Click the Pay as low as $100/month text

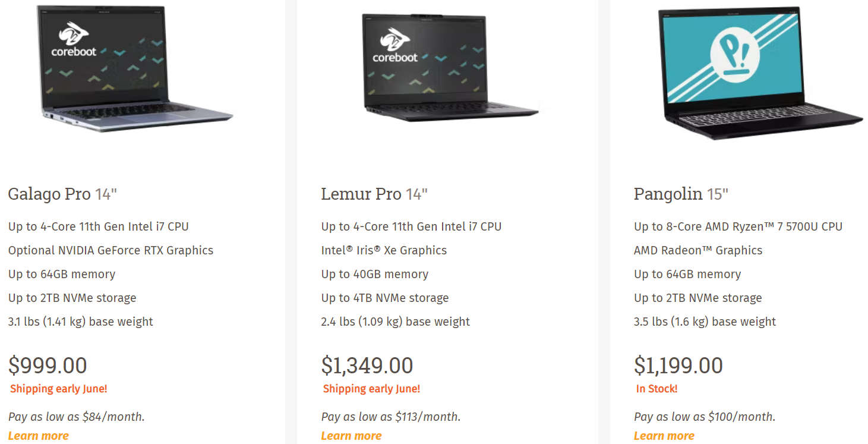click(x=705, y=417)
